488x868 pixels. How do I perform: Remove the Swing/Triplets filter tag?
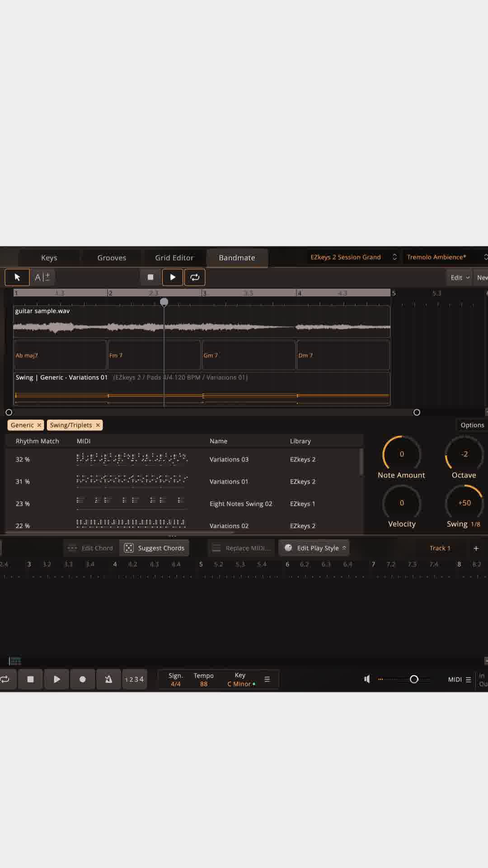[98, 425]
